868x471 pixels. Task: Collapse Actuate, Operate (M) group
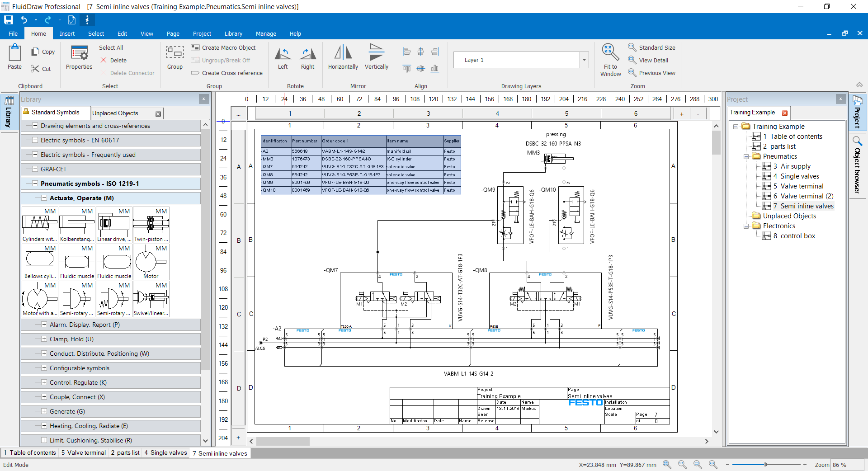tap(44, 198)
